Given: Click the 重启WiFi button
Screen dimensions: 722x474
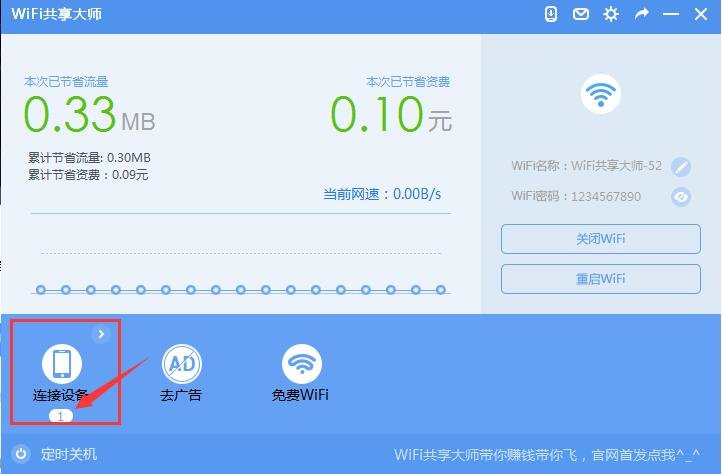Looking at the screenshot, I should [601, 279].
